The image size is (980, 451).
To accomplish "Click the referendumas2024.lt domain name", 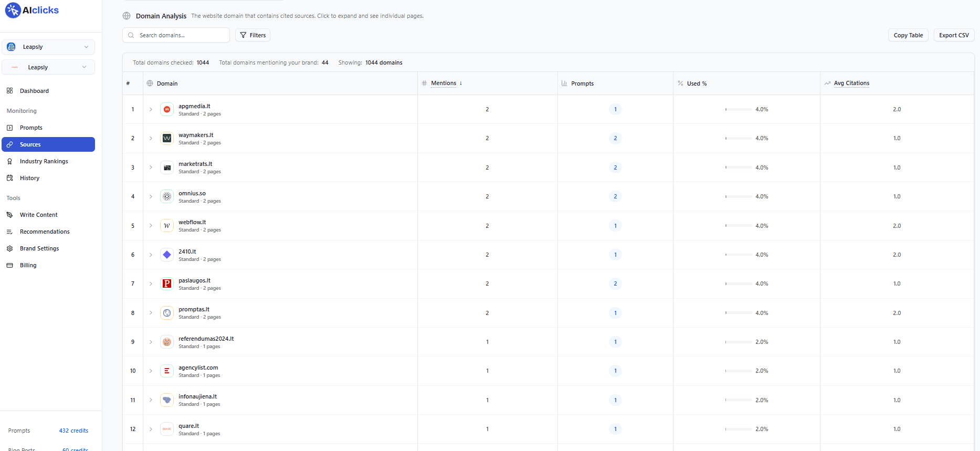I will (206, 339).
